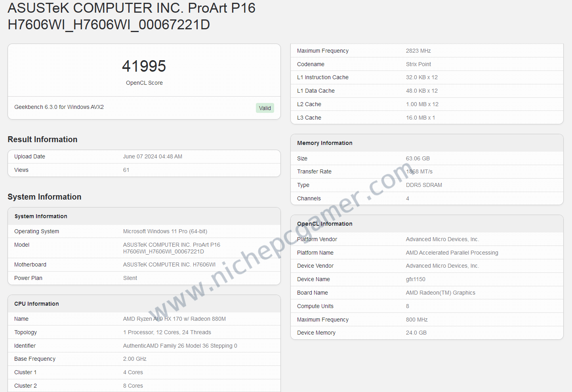Select the Views count '61'
This screenshot has width=572, height=392.
click(x=126, y=170)
